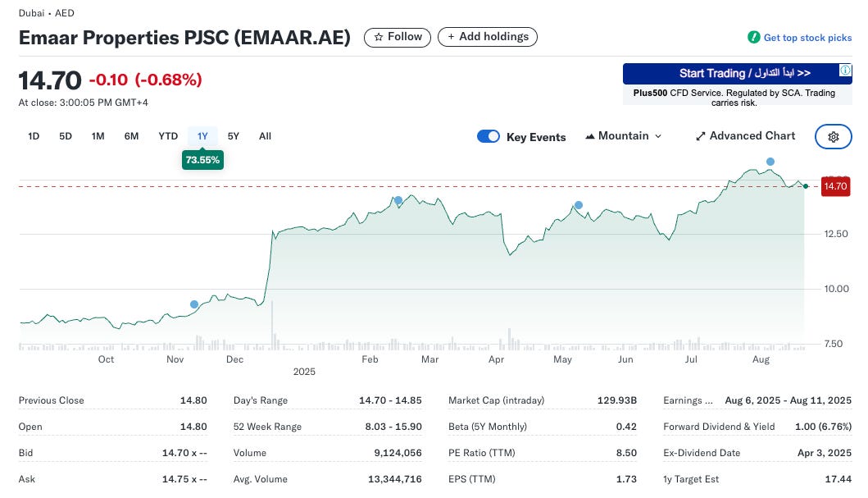868x498 pixels.
Task: Click the Plus500 CFD Service ad text
Action: click(734, 98)
